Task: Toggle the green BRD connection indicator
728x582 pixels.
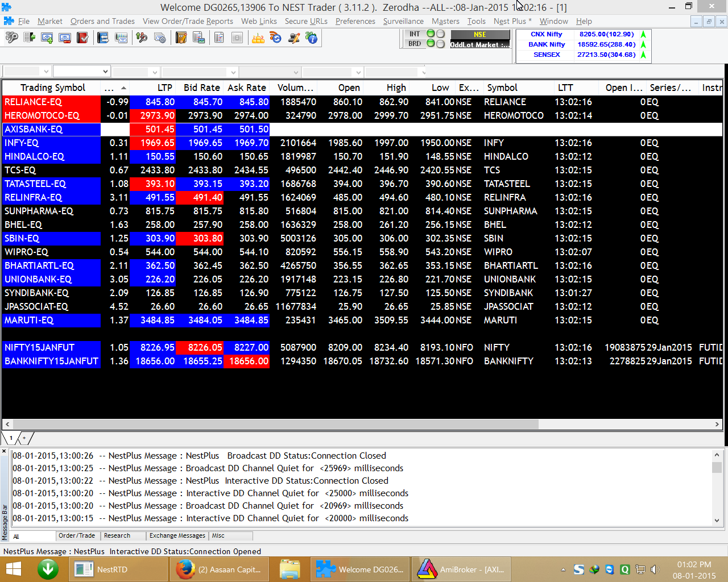Action: click(431, 44)
